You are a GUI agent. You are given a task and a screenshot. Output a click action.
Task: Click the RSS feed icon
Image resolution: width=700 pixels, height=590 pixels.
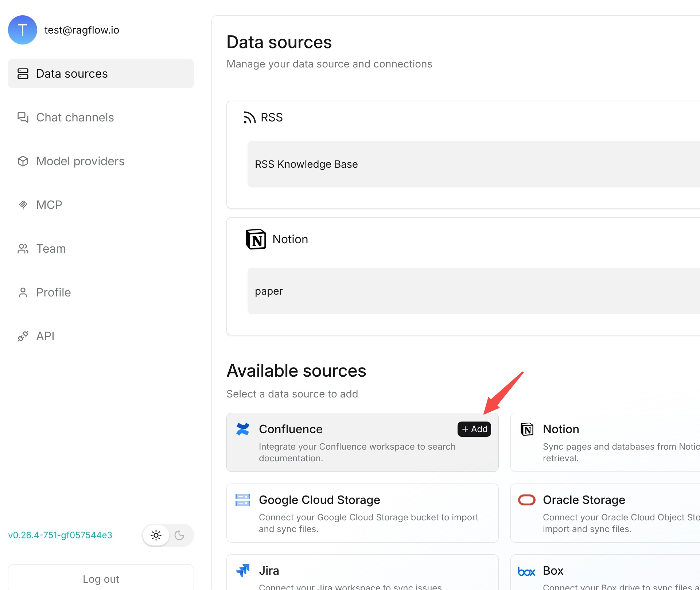pyautogui.click(x=249, y=117)
